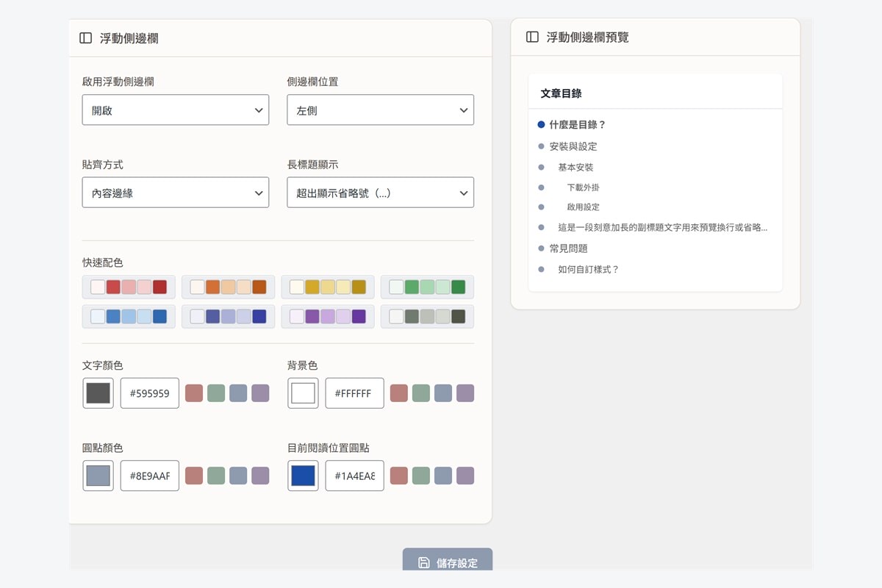Open the 啟用浮動側邊欄 dropdown set to 開啟

point(176,110)
